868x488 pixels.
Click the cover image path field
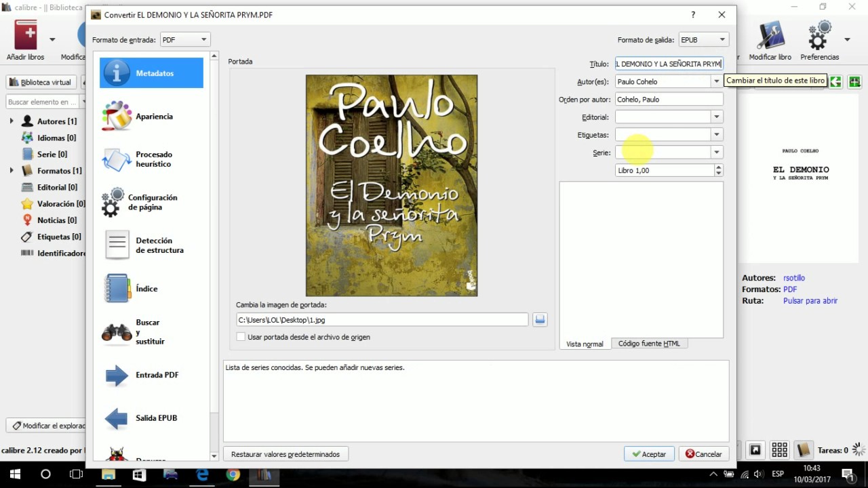(x=382, y=320)
